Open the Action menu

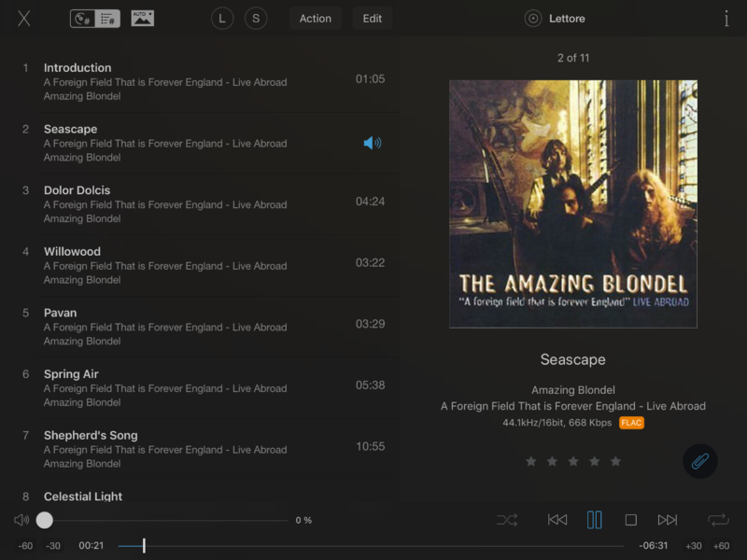point(315,19)
